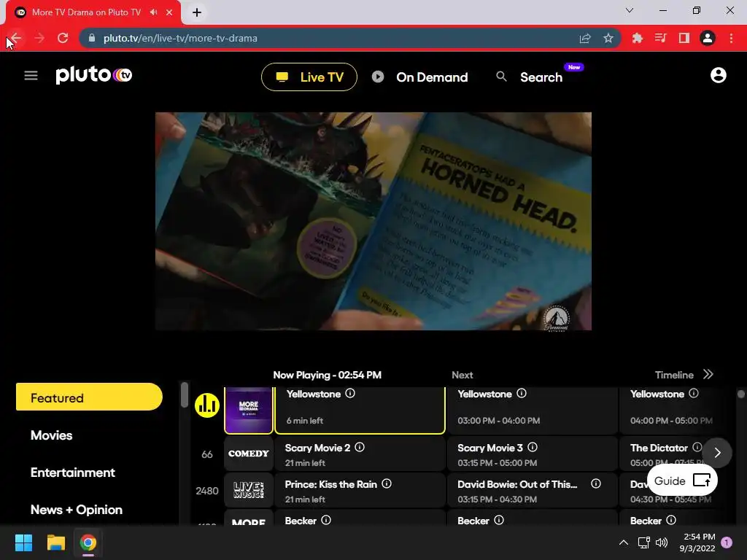Open the Guide button

pyautogui.click(x=682, y=481)
